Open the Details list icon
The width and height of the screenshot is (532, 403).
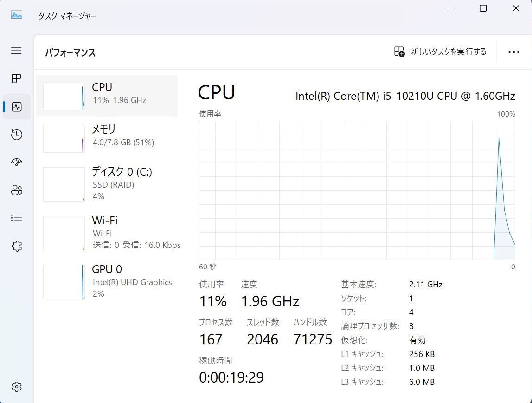tap(16, 218)
